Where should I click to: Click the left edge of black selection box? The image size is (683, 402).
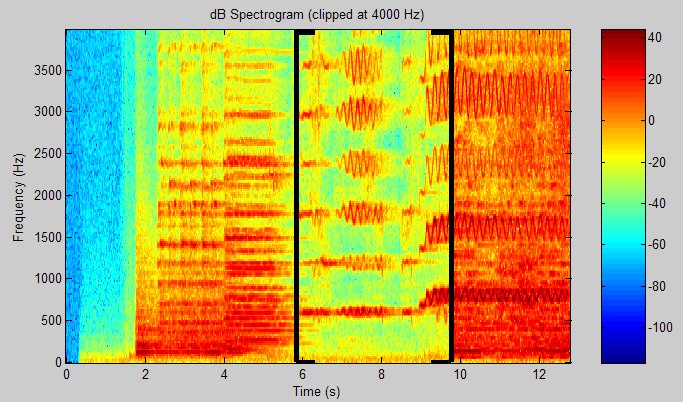click(296, 196)
